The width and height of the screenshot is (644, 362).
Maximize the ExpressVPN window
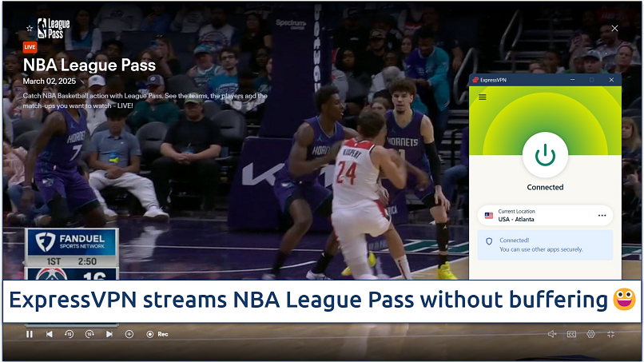592,80
